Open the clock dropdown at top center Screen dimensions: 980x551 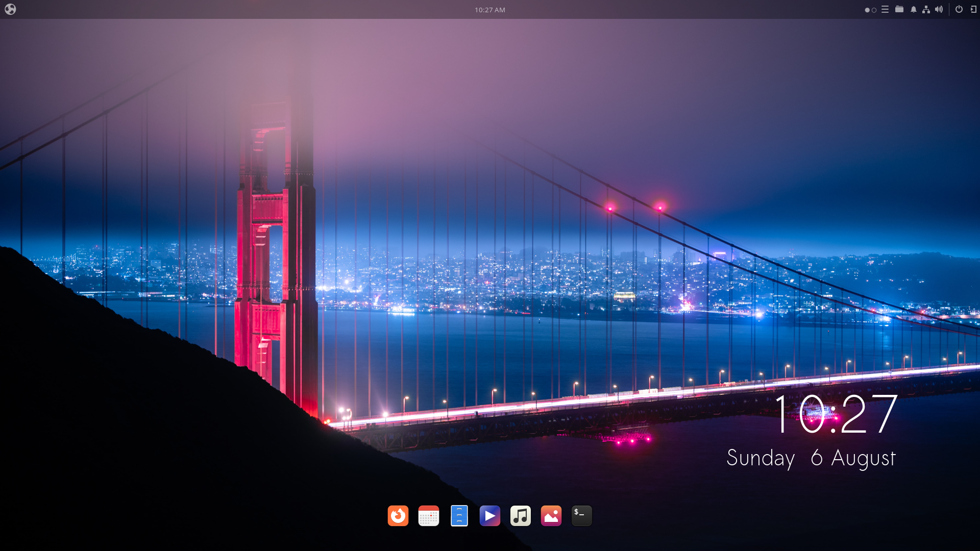tap(489, 9)
